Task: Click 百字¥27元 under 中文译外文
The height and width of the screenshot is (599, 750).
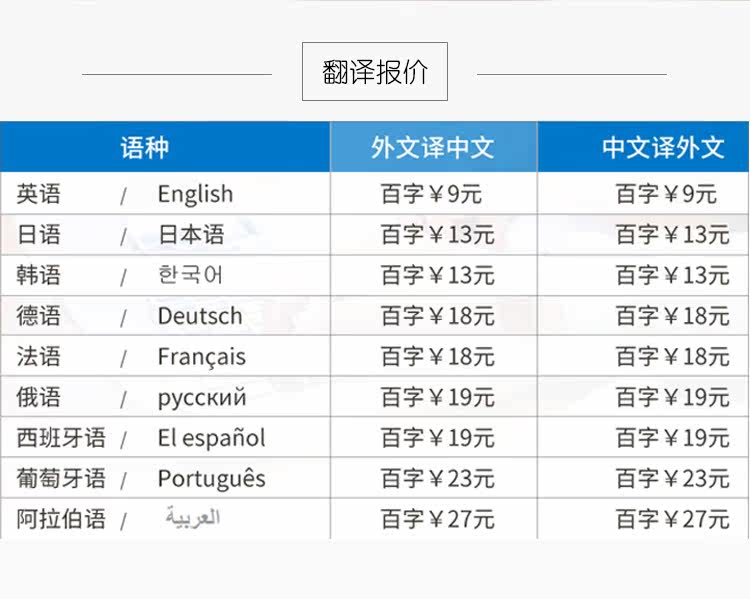Action: point(672,519)
